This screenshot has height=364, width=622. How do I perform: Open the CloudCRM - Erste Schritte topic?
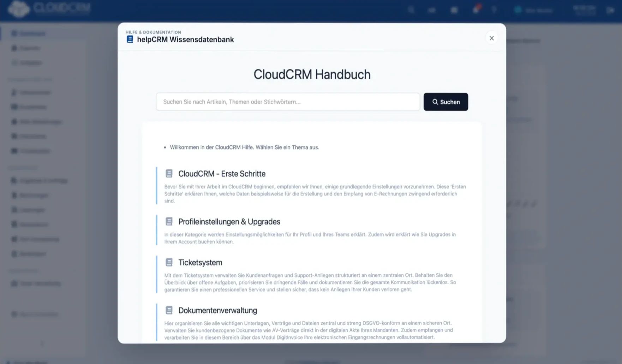tap(222, 174)
